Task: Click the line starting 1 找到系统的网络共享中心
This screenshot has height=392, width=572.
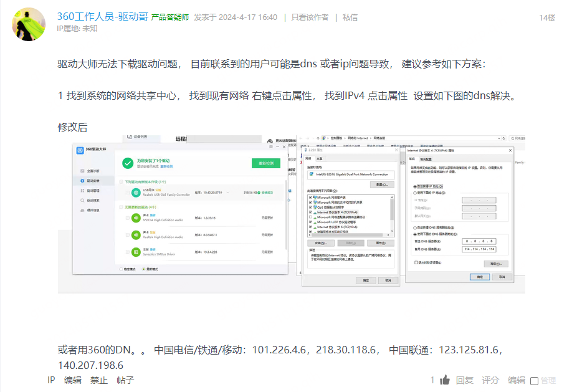Action: pos(287,95)
